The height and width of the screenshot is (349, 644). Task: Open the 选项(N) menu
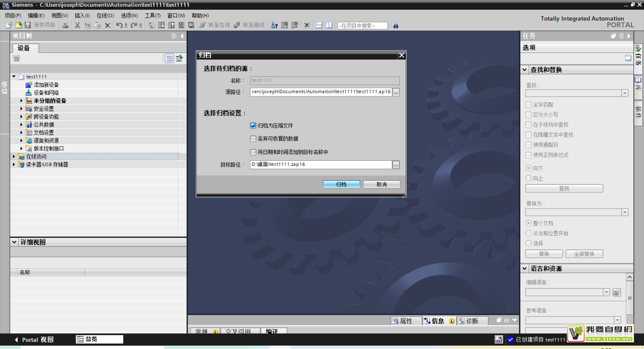(129, 15)
